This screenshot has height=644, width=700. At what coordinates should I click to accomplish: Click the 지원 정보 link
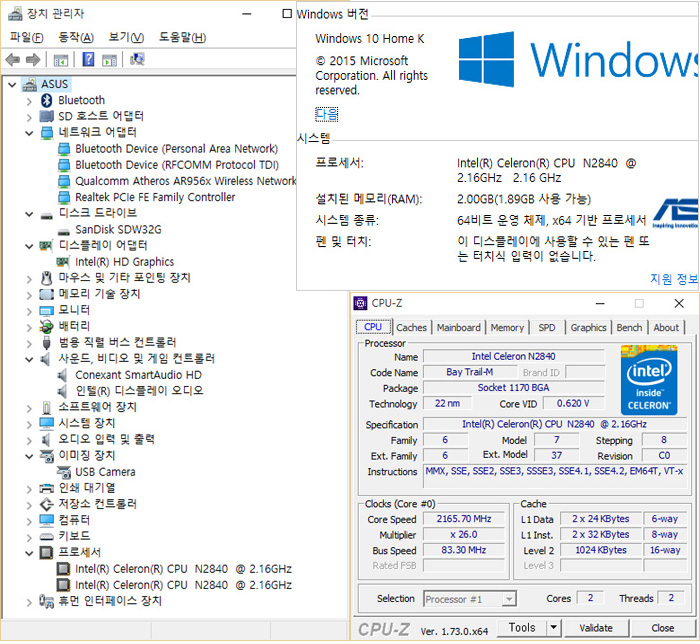coord(674,279)
